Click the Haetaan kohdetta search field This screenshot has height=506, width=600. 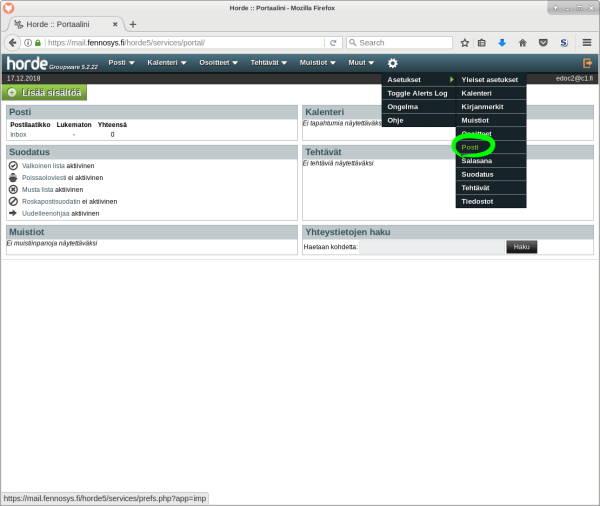pyautogui.click(x=431, y=246)
